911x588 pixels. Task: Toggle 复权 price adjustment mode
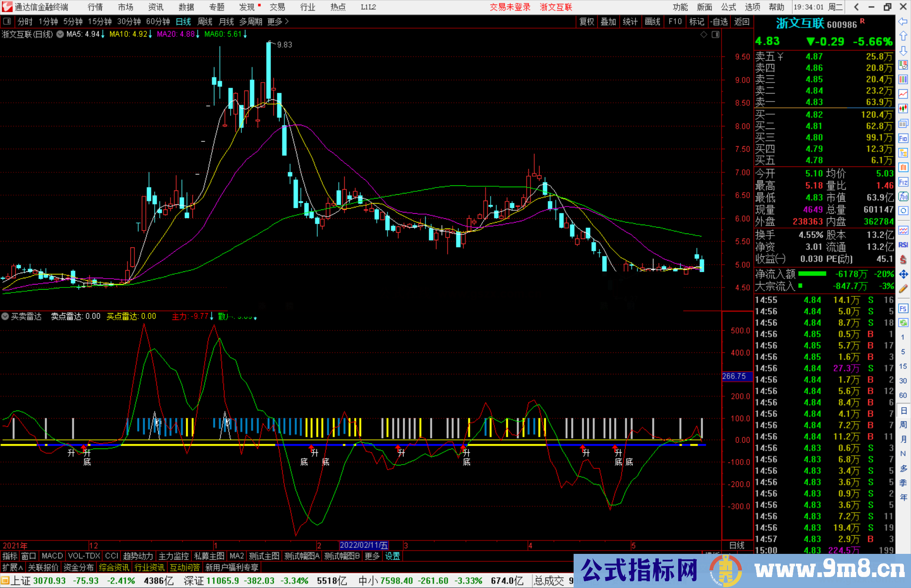pyautogui.click(x=587, y=21)
